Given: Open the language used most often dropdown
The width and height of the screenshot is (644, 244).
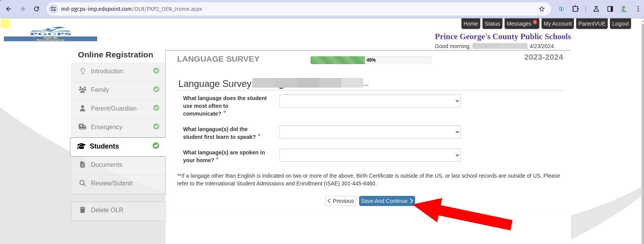Looking at the screenshot, I should click(370, 101).
